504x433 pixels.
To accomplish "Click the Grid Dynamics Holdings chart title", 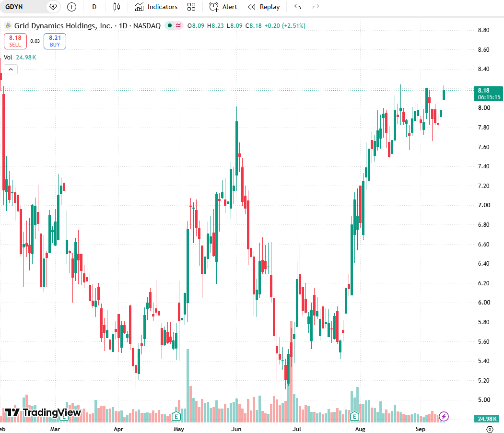I will (x=87, y=26).
